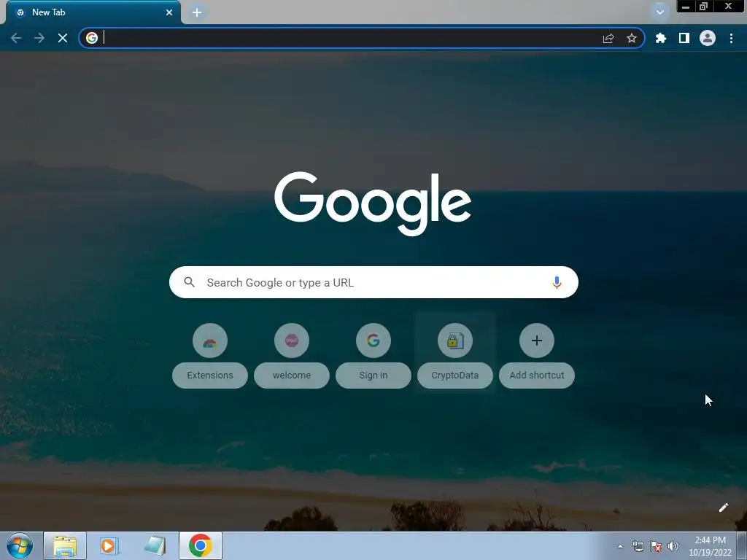Share this page using the share icon
Viewport: 747px width, 560px height.
[x=608, y=38]
